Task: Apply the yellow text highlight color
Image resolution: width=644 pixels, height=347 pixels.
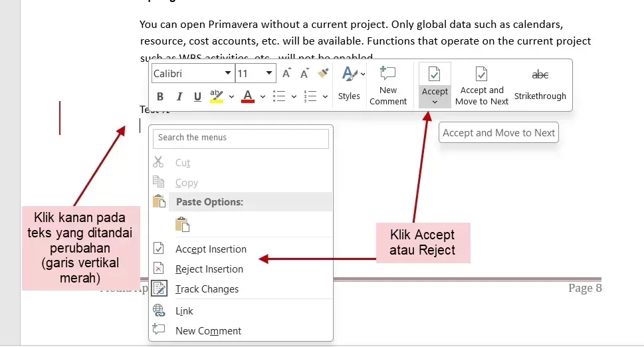Action: click(x=217, y=97)
